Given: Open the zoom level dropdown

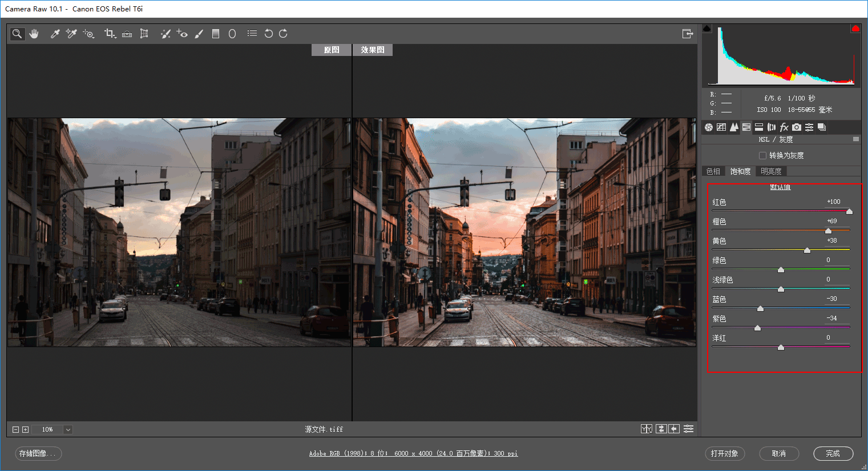Looking at the screenshot, I should click(x=68, y=429).
